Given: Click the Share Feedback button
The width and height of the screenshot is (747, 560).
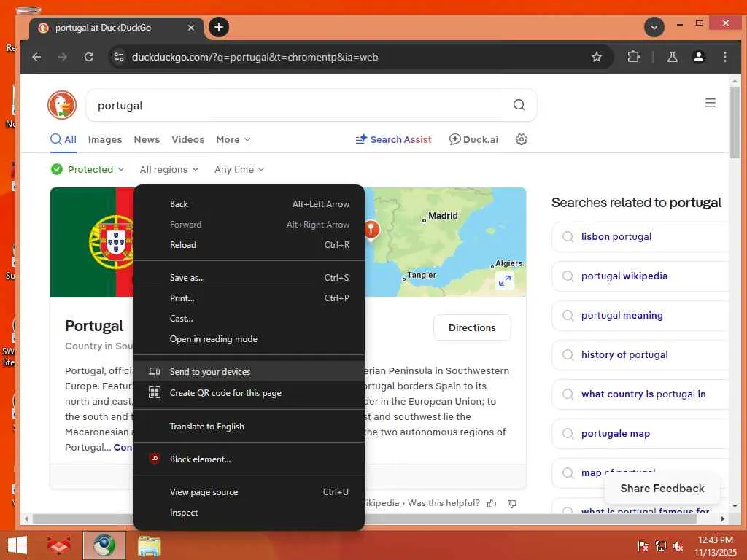Looking at the screenshot, I should point(662,488).
